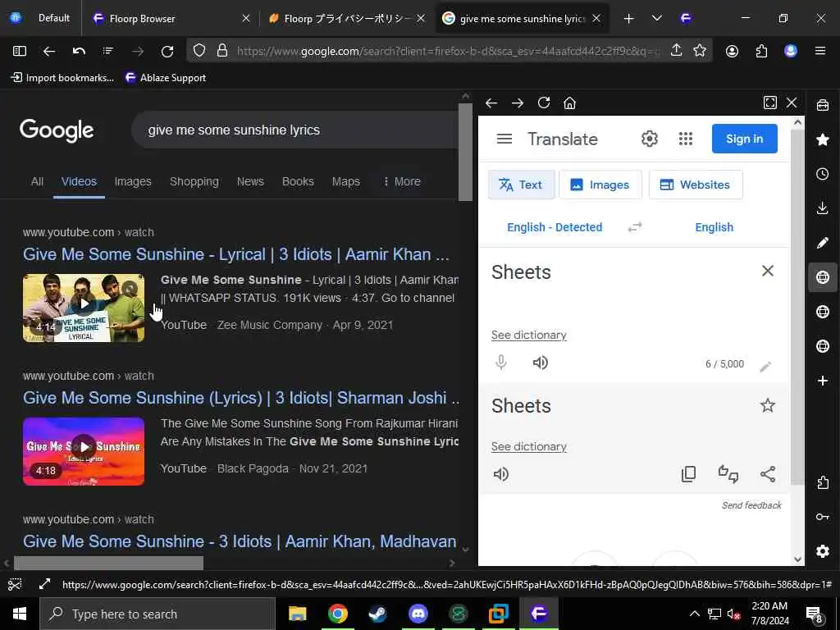Open passwords key icon in sidebar
Viewport: 840px width, 630px height.
pyautogui.click(x=823, y=517)
